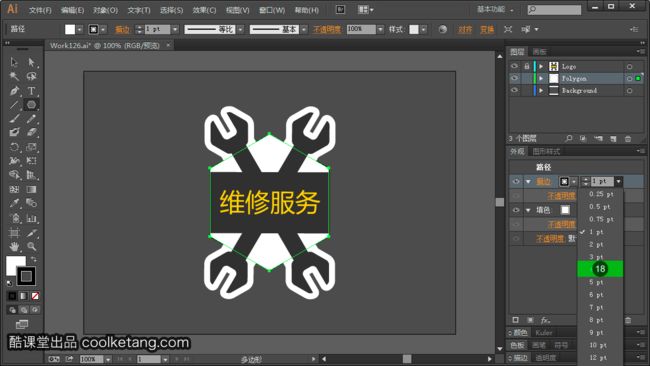Expand the Logo layer contents
Screen dimensions: 650x366
pyautogui.click(x=541, y=66)
